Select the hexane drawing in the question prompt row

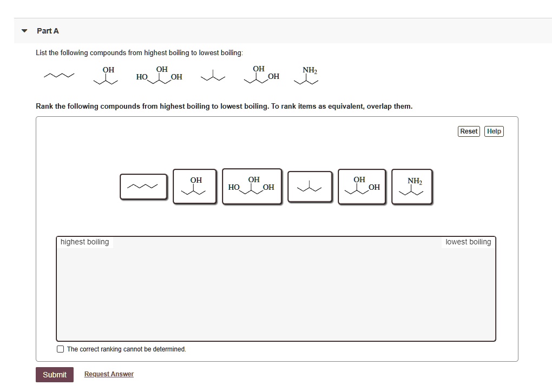click(x=58, y=76)
